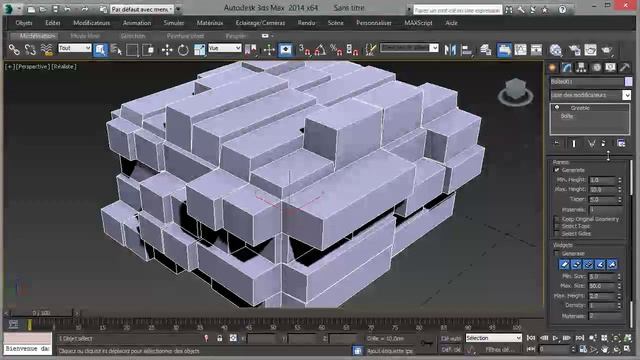640x360 pixels.
Task: Toggle the Selection Lock padlock icon
Action: coord(220,338)
